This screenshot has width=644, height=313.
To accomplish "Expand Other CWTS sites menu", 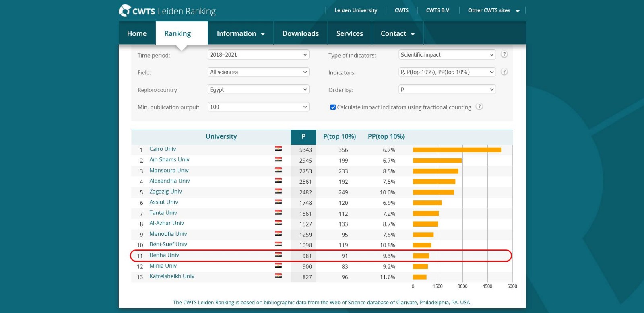I will click(493, 10).
